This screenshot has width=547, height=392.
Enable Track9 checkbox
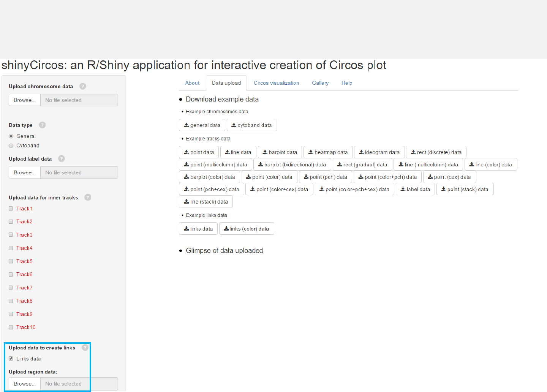[11, 314]
